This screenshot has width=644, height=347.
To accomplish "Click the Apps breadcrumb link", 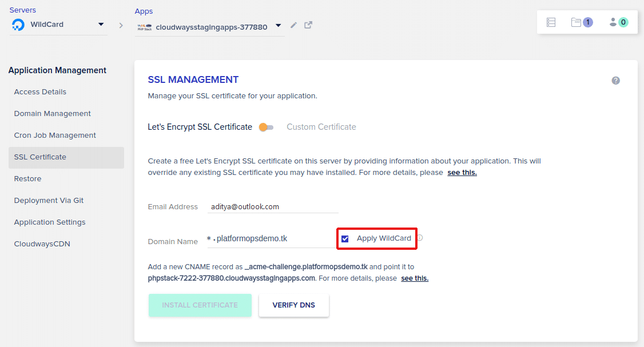I will coord(144,11).
